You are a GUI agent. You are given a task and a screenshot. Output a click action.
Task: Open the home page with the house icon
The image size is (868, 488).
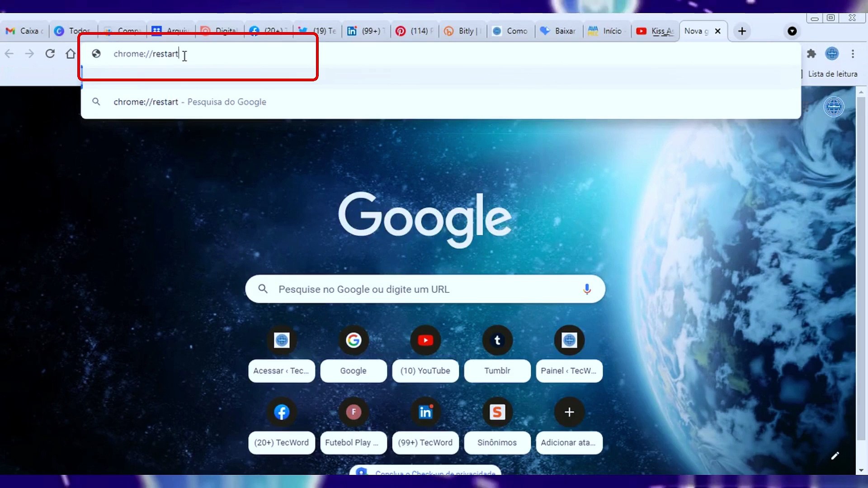point(71,54)
